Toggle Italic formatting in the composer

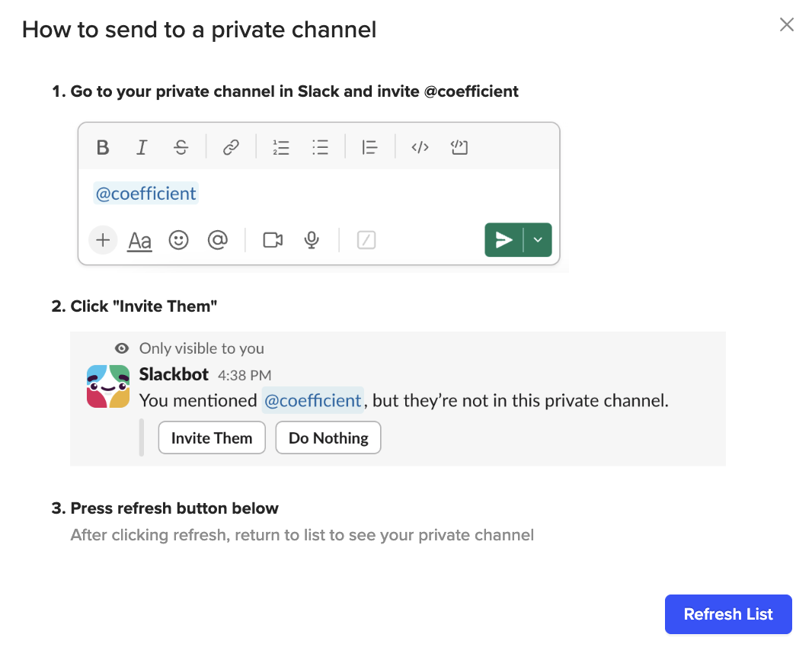pos(142,148)
